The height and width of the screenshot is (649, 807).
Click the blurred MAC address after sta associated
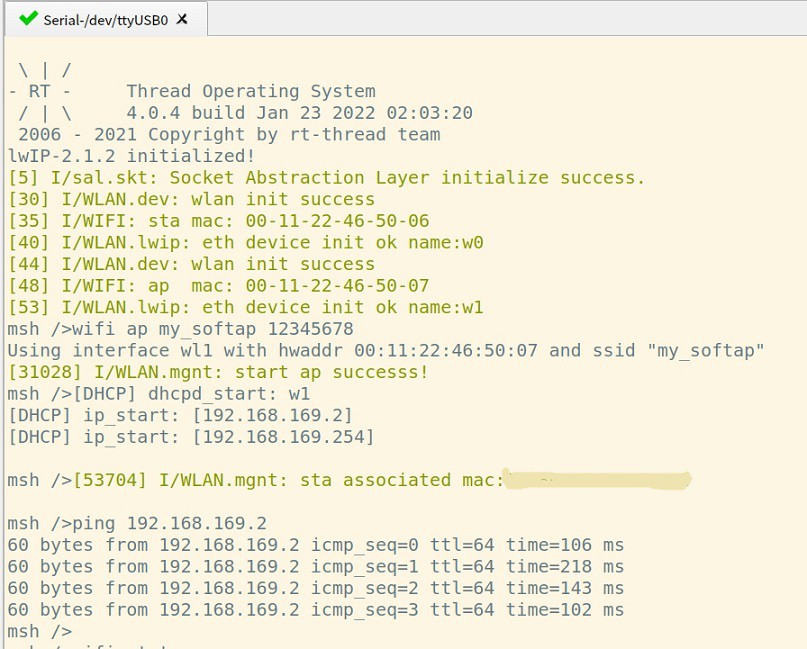(x=597, y=480)
